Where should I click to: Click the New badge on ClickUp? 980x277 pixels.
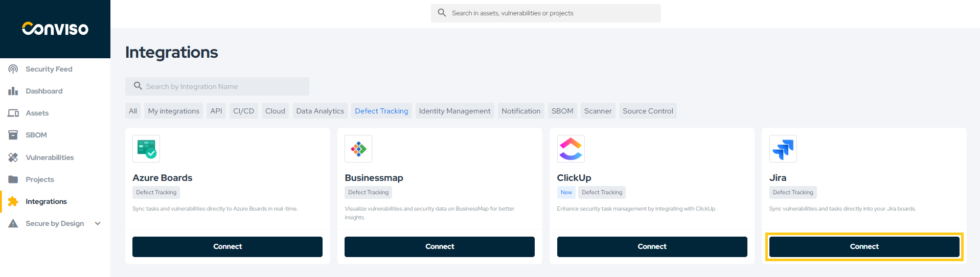point(566,192)
